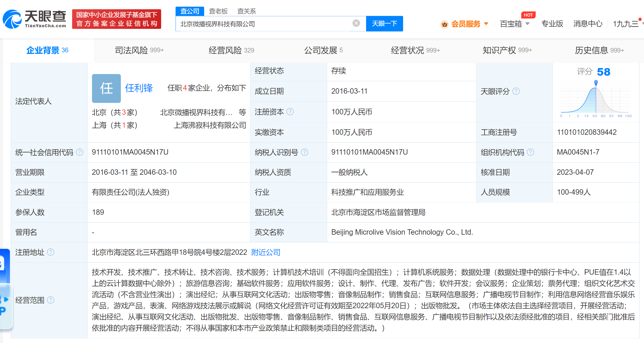Select the 查老板 search tab

pos(218,11)
